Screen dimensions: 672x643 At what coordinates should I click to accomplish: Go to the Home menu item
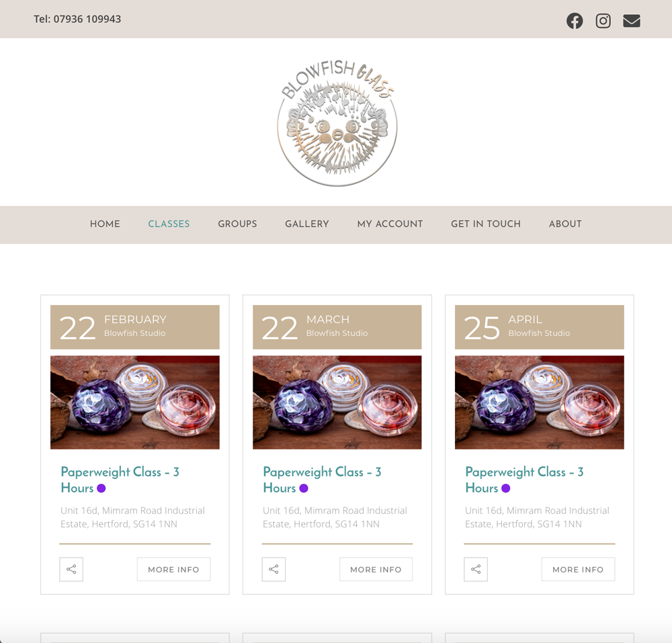click(x=105, y=224)
